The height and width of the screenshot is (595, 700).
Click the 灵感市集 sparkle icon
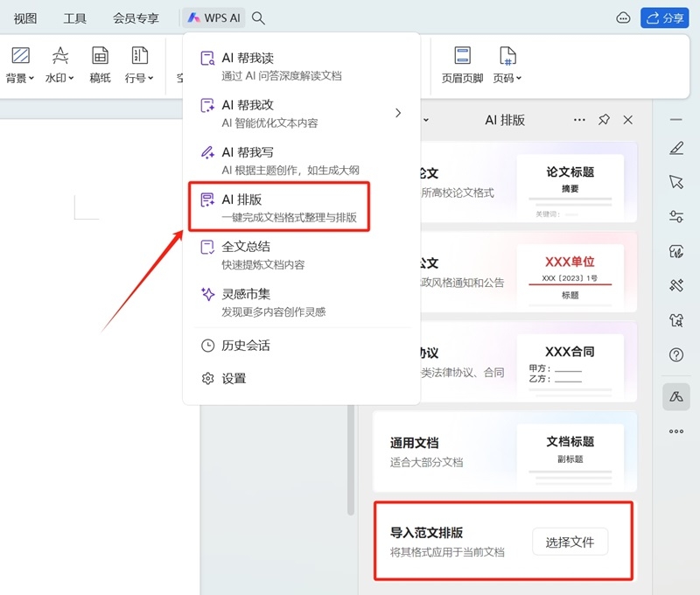tap(207, 294)
